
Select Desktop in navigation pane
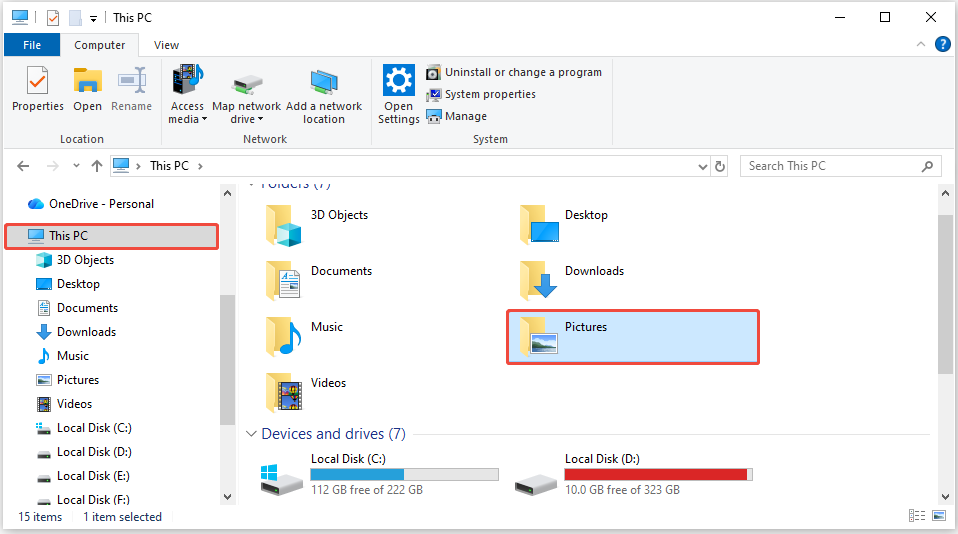coord(68,284)
